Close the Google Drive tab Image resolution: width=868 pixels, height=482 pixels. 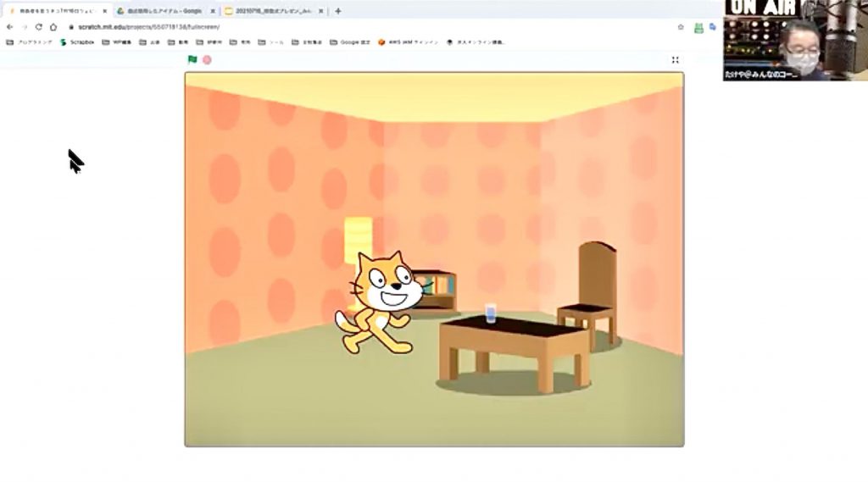(x=213, y=10)
